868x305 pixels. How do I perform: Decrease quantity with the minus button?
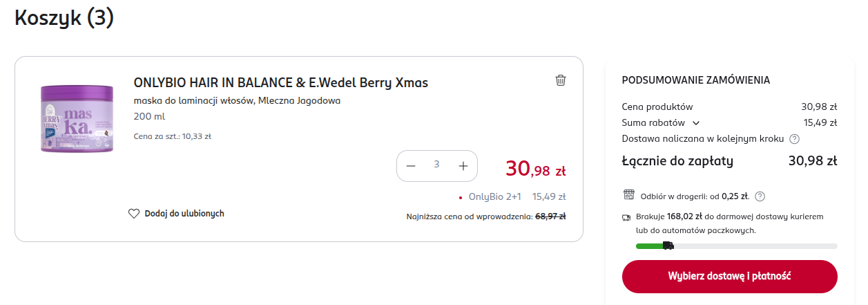click(x=411, y=166)
